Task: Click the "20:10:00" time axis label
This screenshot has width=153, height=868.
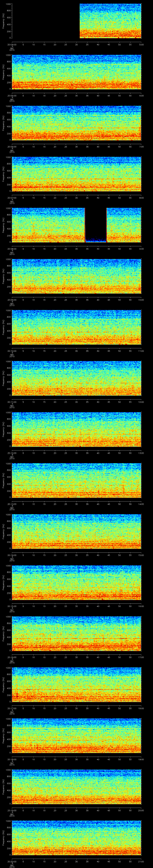Action: (x=12, y=351)
